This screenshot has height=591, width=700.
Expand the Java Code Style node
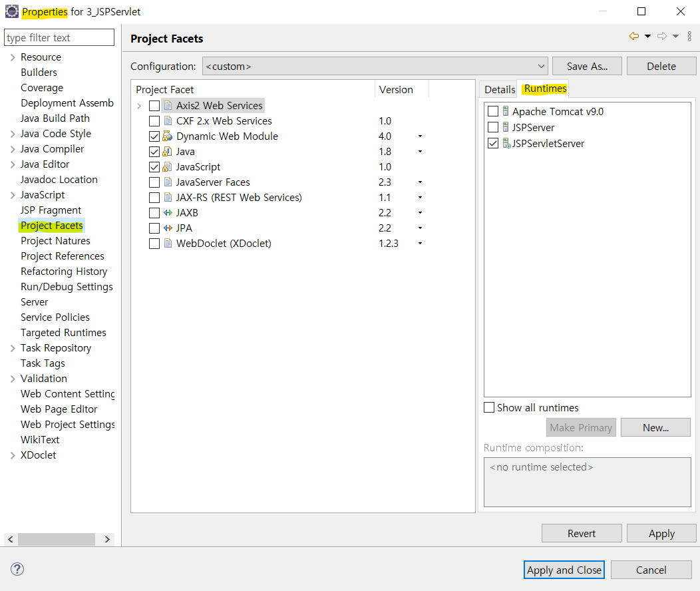[x=13, y=134]
